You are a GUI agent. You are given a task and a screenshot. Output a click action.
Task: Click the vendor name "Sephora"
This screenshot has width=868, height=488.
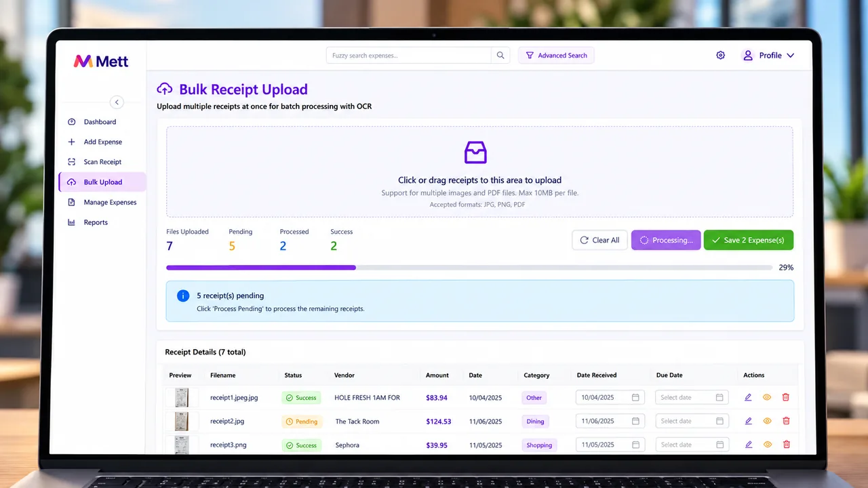(x=347, y=445)
